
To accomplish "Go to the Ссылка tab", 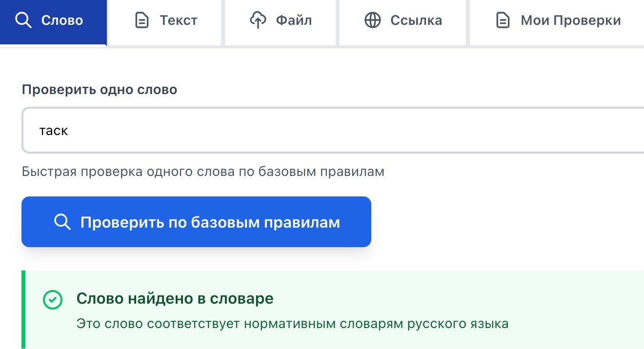I will (x=403, y=21).
